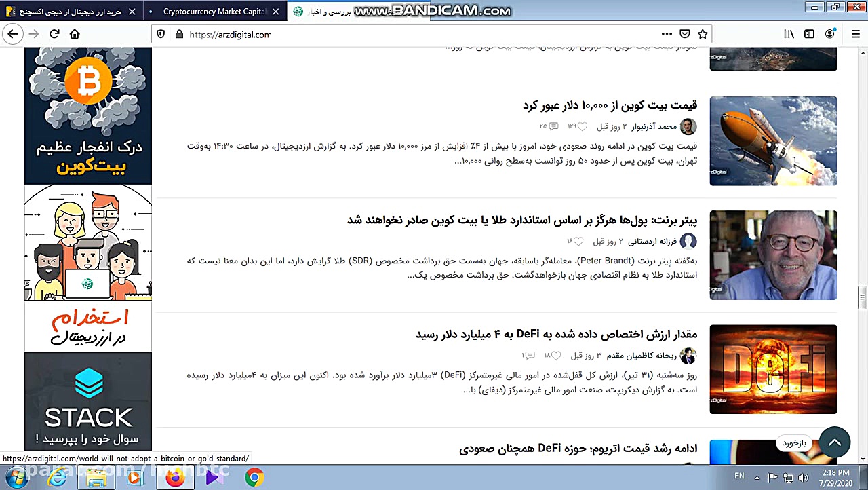Like the DeFi 4 billion dollar article
The image size is (868, 490).
click(556, 356)
